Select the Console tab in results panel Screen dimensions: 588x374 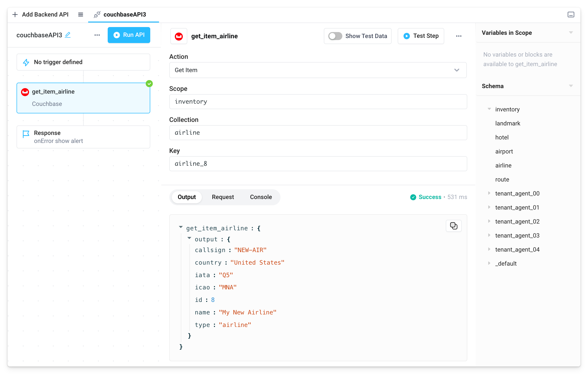coord(261,197)
